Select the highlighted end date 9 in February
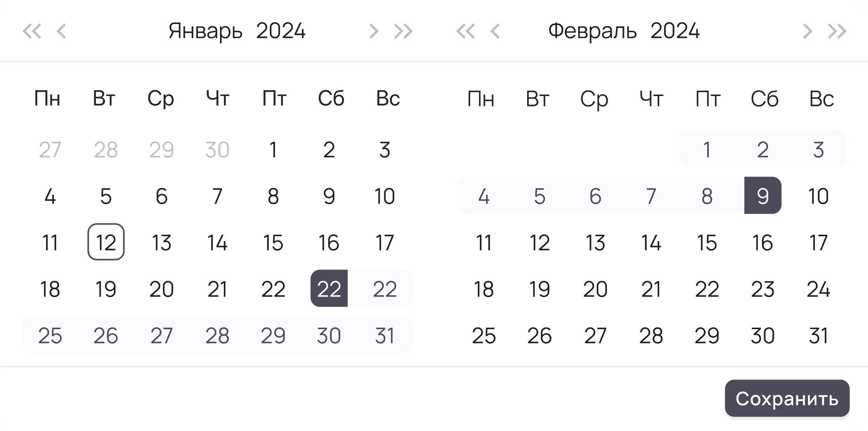The width and height of the screenshot is (868, 431). (763, 196)
